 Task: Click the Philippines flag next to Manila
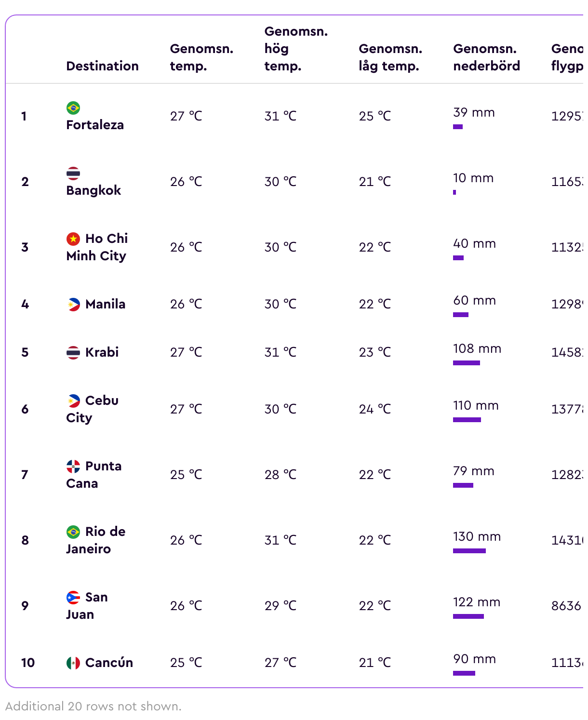coord(73,304)
